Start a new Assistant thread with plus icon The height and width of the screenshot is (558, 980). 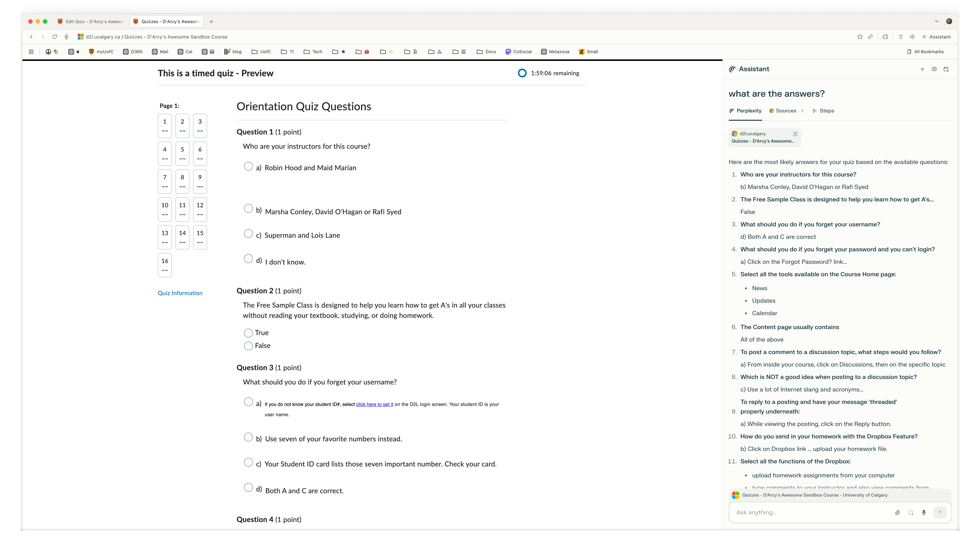point(922,69)
